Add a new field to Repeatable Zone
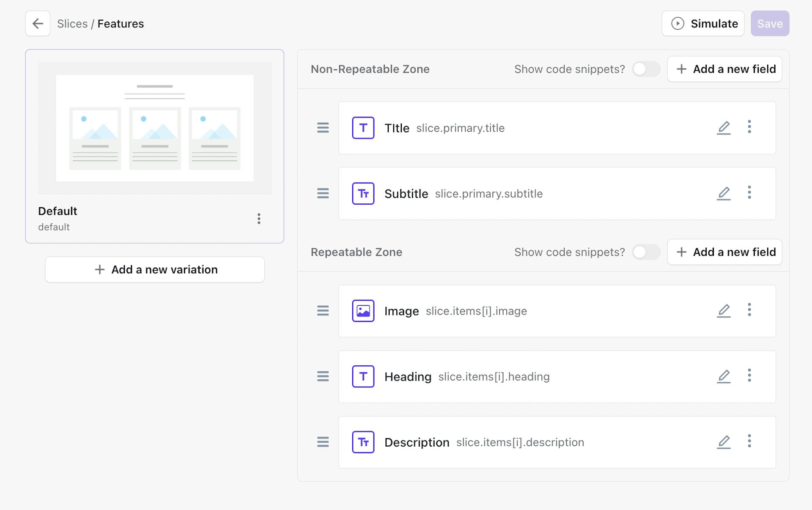The height and width of the screenshot is (510, 812). [724, 252]
